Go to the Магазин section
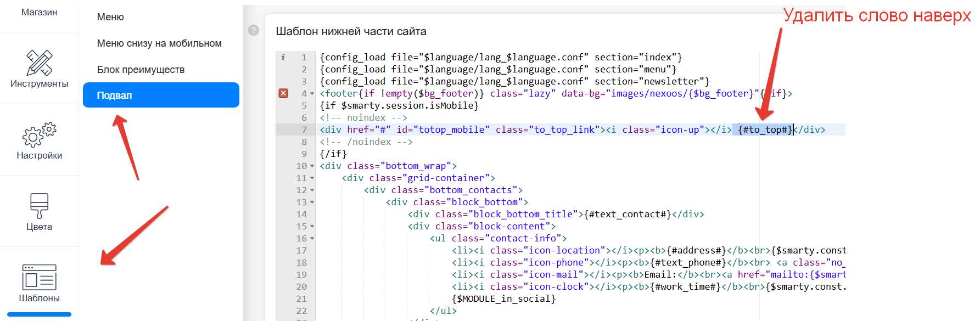The height and width of the screenshot is (321, 980). pyautogui.click(x=39, y=12)
